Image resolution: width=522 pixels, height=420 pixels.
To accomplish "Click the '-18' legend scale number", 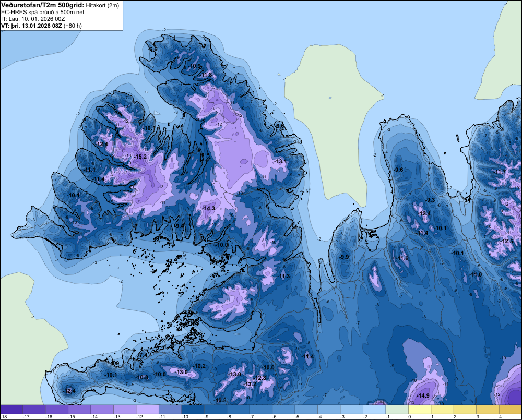I will pyautogui.click(x=4, y=417).
